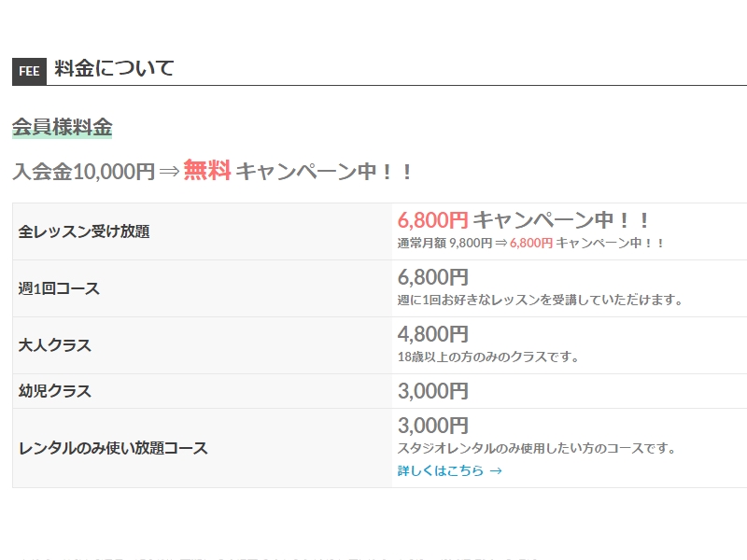This screenshot has width=747, height=560.
Task: Click the 料金について heading
Action: tap(114, 68)
